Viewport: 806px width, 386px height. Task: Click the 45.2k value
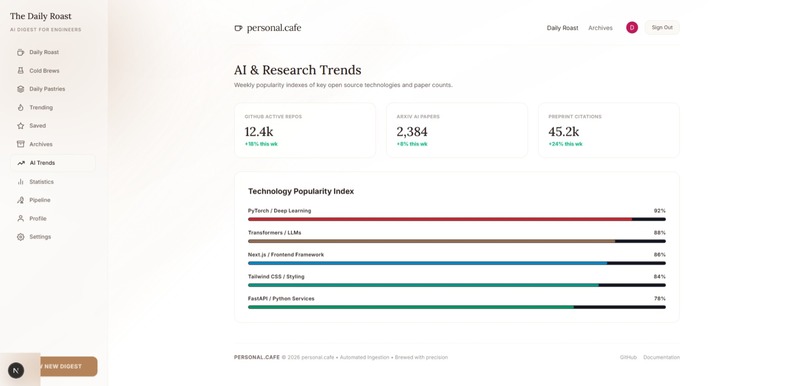(563, 132)
